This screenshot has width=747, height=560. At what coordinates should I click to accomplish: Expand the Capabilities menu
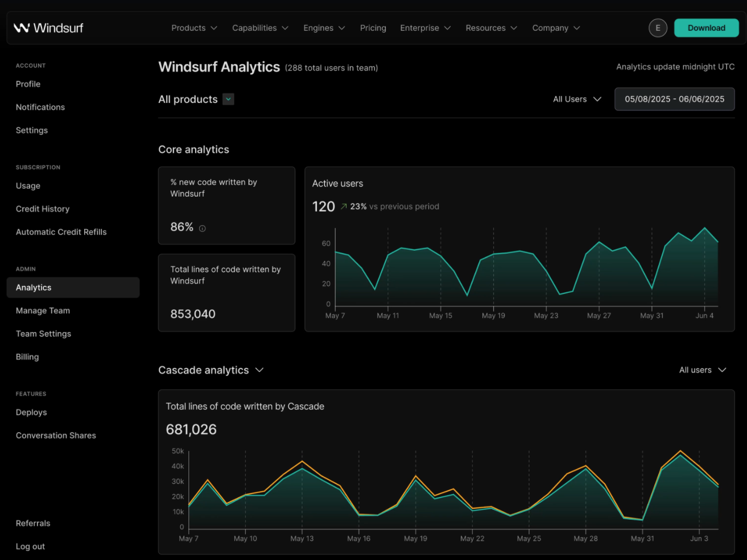pos(260,28)
